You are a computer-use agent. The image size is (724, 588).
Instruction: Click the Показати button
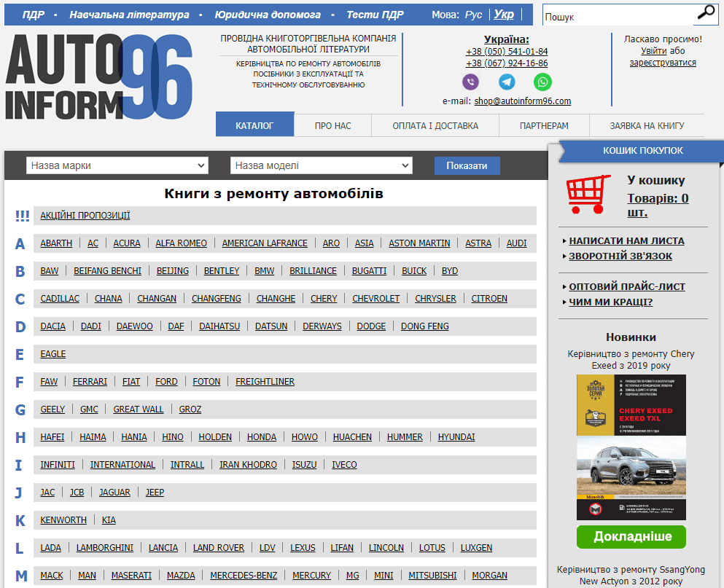(x=467, y=165)
